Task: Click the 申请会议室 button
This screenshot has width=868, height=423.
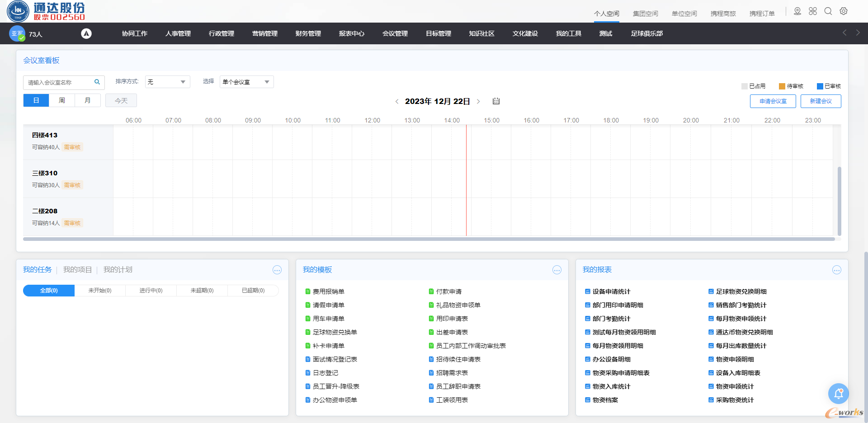Action: [x=773, y=101]
